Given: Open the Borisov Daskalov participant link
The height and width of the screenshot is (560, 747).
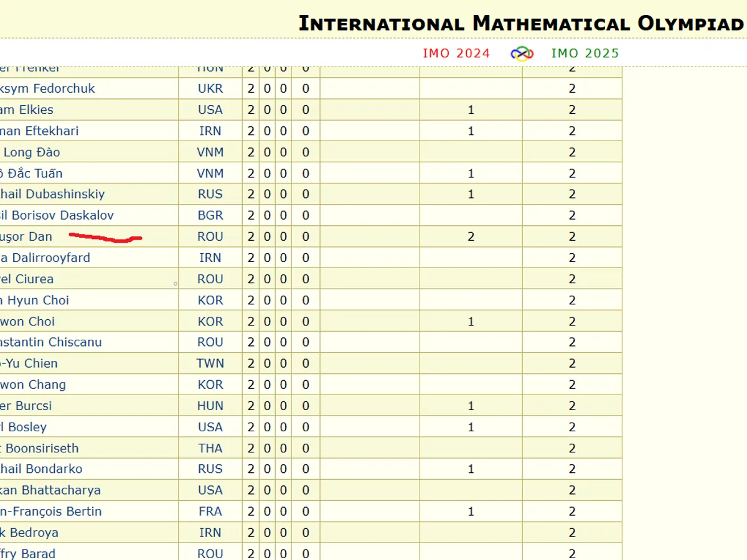Looking at the screenshot, I should [57, 215].
